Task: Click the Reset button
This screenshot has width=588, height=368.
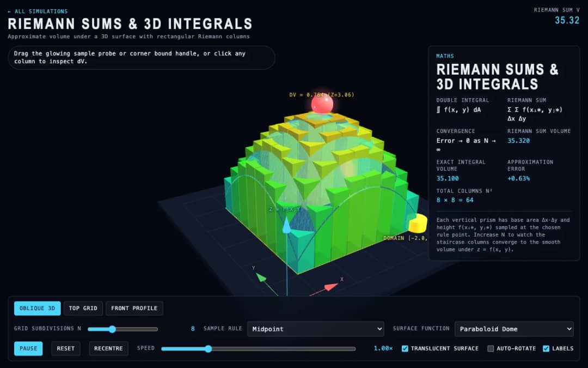Action: (x=66, y=348)
